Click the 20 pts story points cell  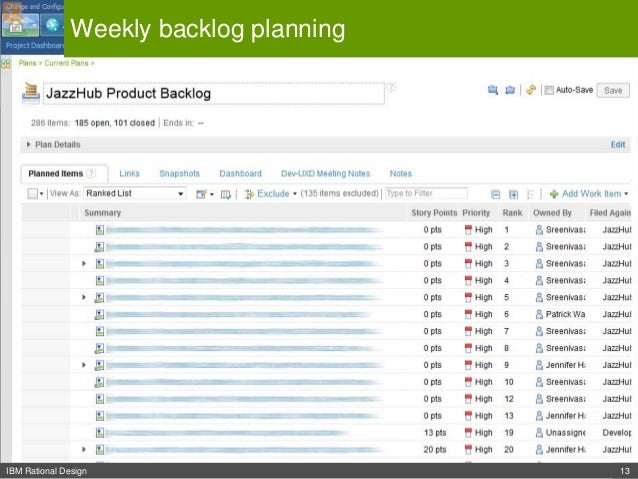click(x=435, y=450)
